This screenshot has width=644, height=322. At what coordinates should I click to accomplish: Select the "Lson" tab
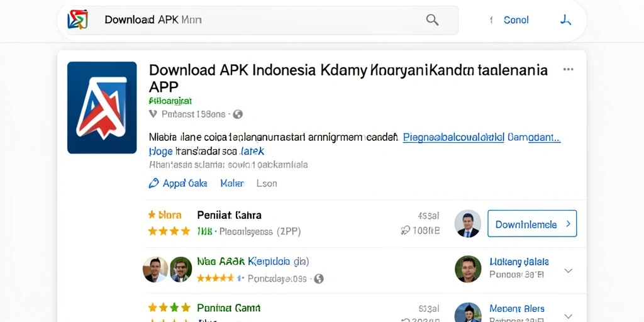coord(267,183)
